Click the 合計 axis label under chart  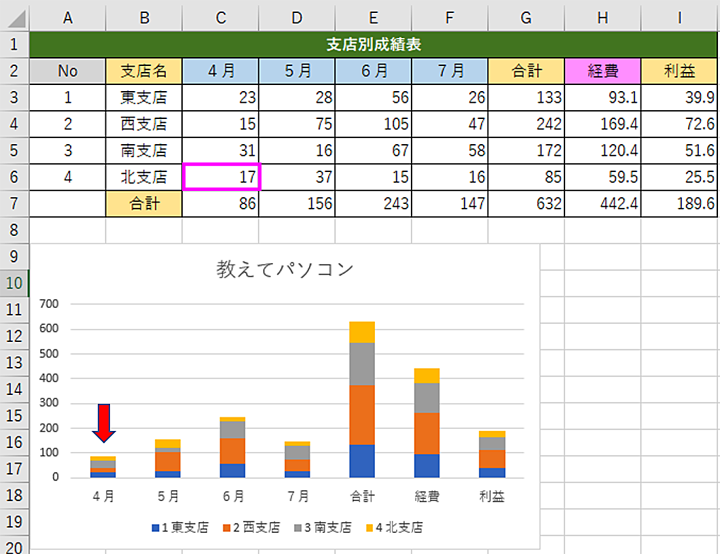pos(362,496)
